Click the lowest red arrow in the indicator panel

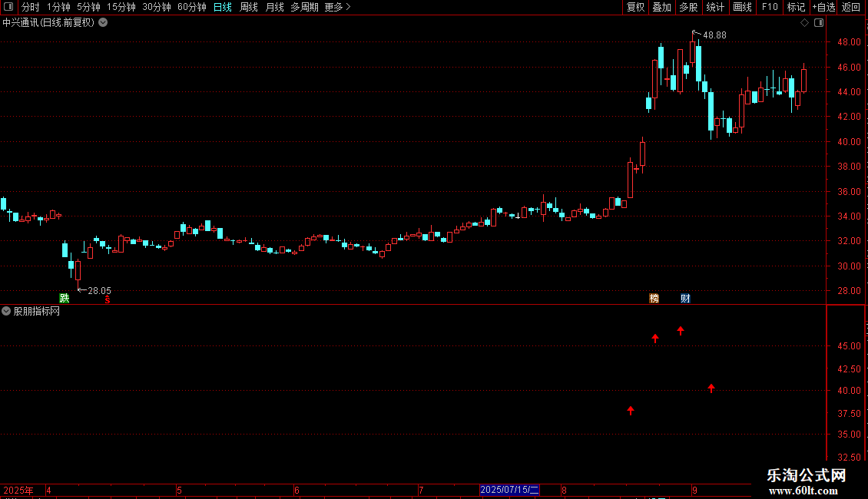tap(631, 411)
